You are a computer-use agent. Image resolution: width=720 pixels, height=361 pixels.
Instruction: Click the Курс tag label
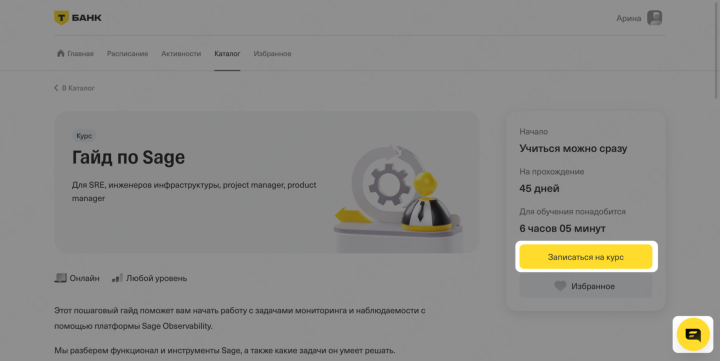click(84, 136)
